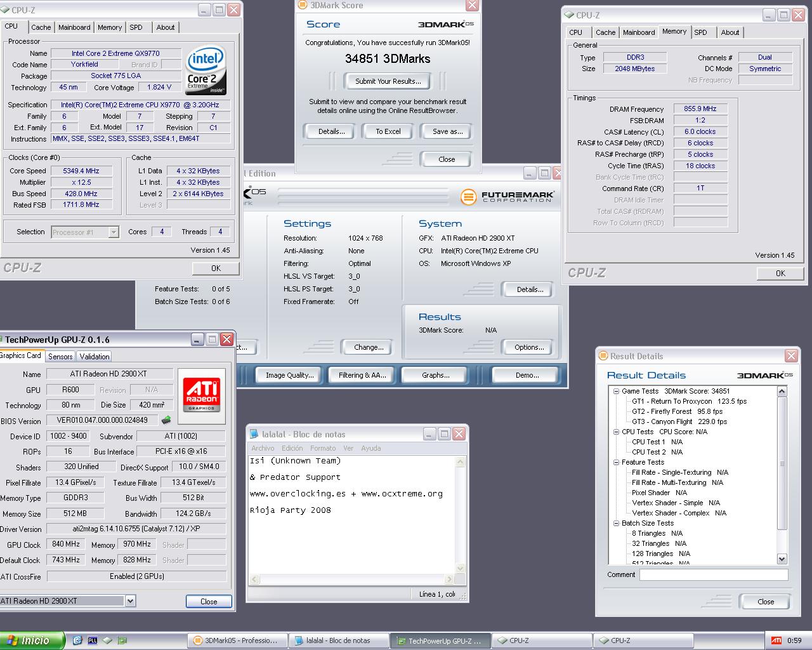Viewport: 812px width, 650px height.
Task: Switch to Sensors tab in GPU-Z
Action: [60, 357]
